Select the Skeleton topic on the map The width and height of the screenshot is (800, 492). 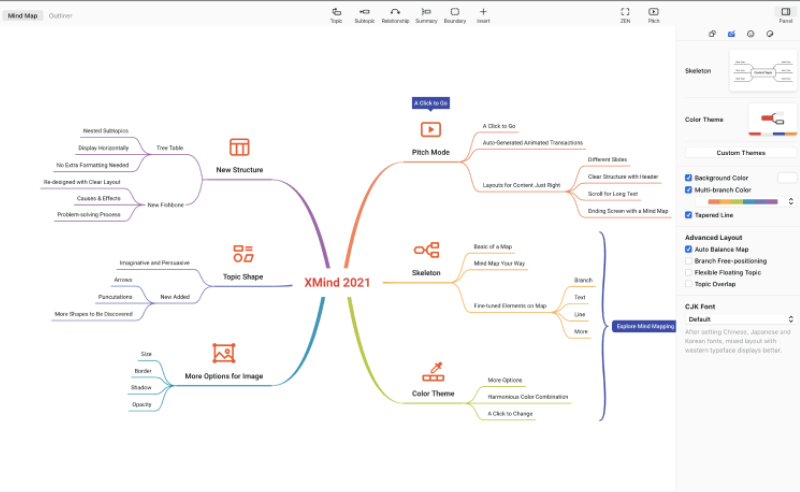click(426, 273)
